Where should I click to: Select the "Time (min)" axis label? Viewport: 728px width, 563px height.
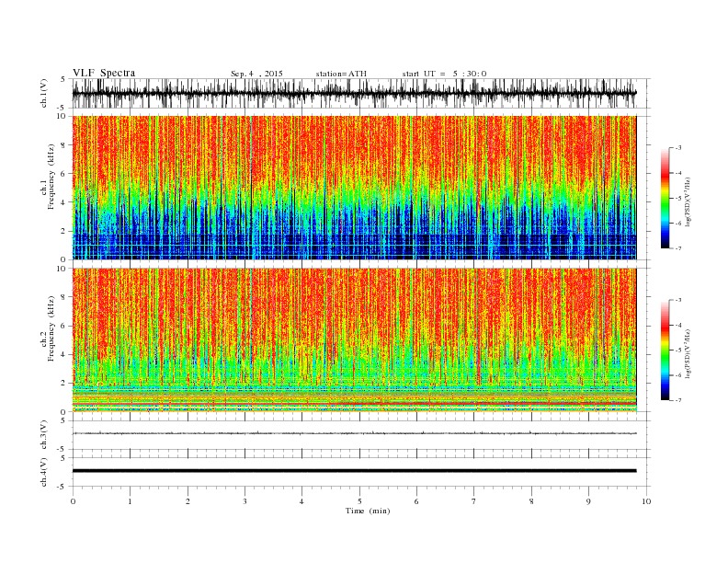[x=368, y=511]
